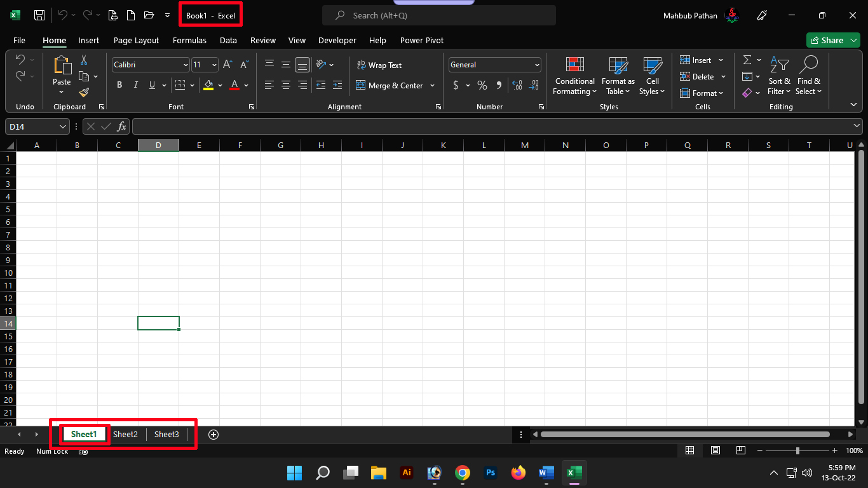Screen dimensions: 868x488
Task: Click the Search (Alt+Q) box
Action: [438, 15]
